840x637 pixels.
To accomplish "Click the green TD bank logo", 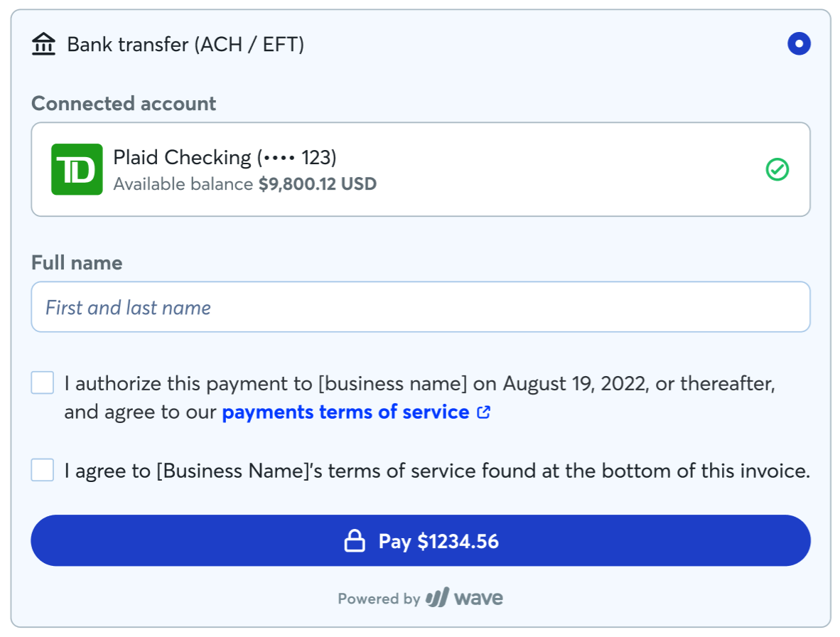I will (x=77, y=169).
